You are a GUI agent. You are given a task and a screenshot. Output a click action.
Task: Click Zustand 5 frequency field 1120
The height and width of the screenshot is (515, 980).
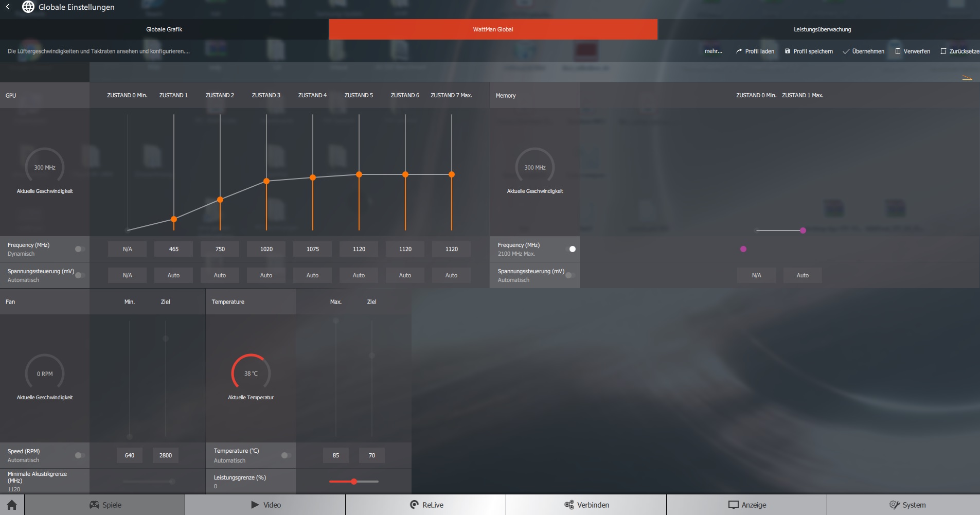[x=359, y=249]
